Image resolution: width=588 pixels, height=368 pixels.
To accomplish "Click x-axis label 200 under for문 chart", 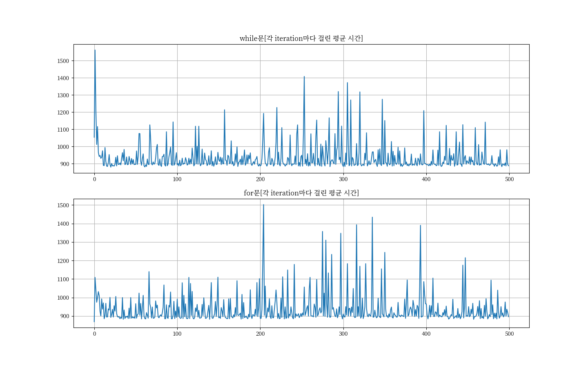I will coord(260,334).
